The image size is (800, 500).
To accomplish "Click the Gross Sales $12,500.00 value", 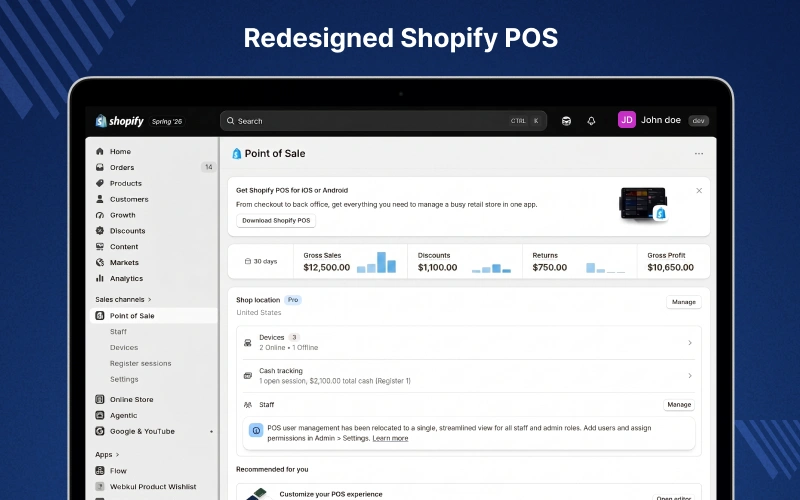I will (x=327, y=267).
